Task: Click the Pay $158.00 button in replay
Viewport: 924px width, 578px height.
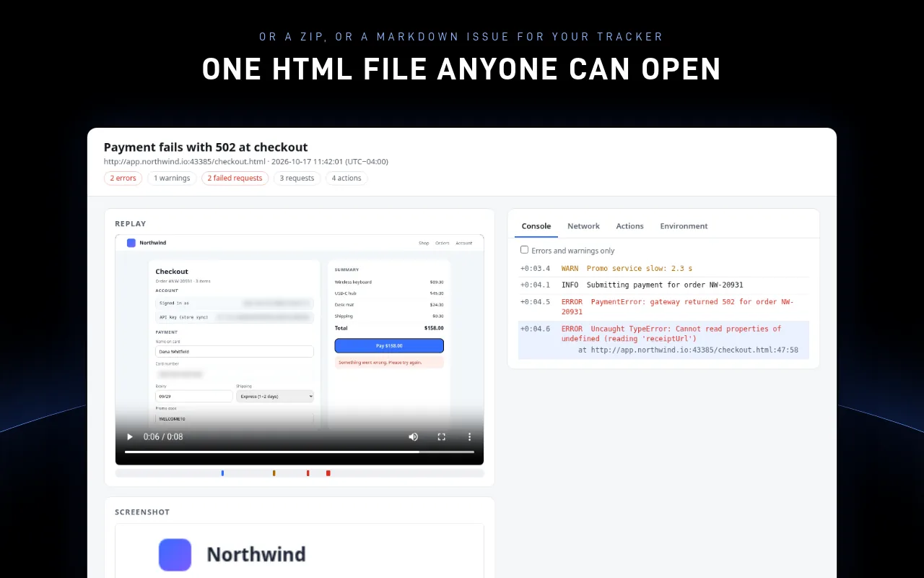Action: 389,346
